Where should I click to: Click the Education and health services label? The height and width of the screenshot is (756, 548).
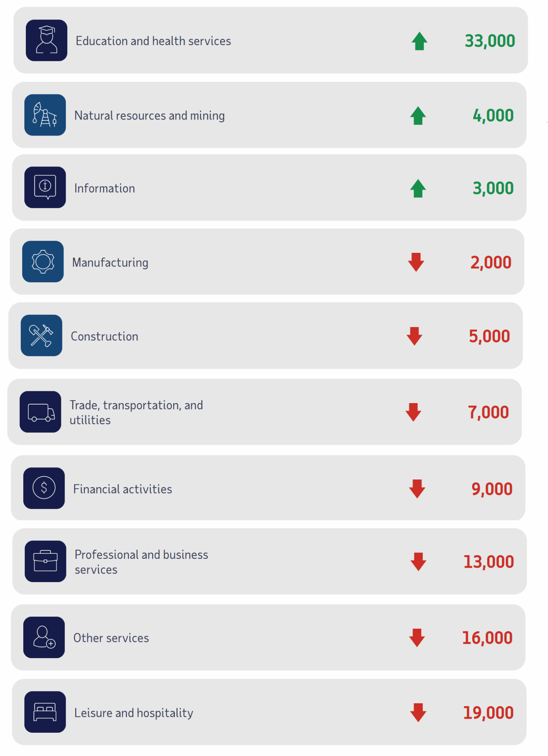point(153,41)
